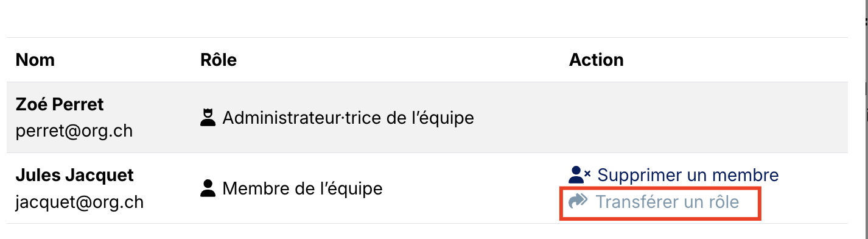Click the transfer role arrow icon

point(578,201)
